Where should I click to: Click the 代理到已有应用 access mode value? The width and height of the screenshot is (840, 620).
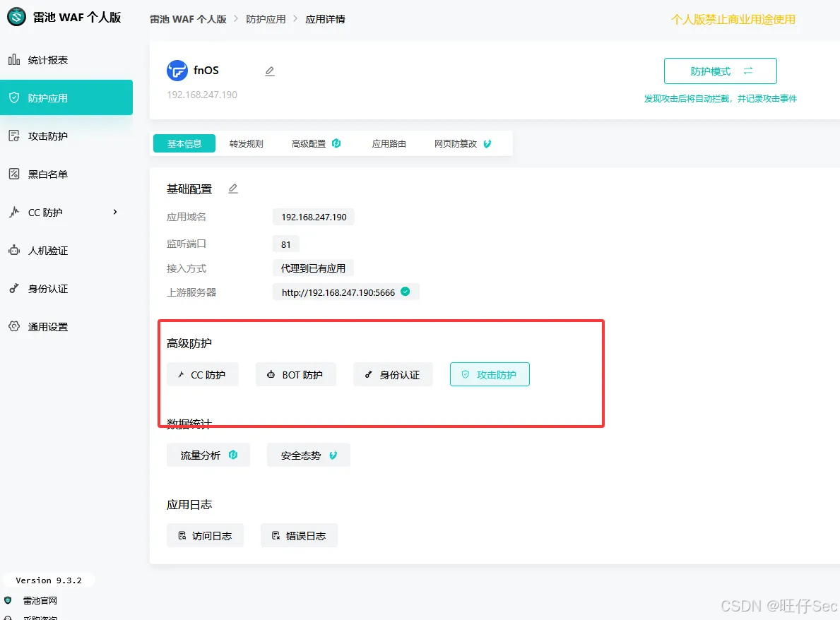point(314,268)
